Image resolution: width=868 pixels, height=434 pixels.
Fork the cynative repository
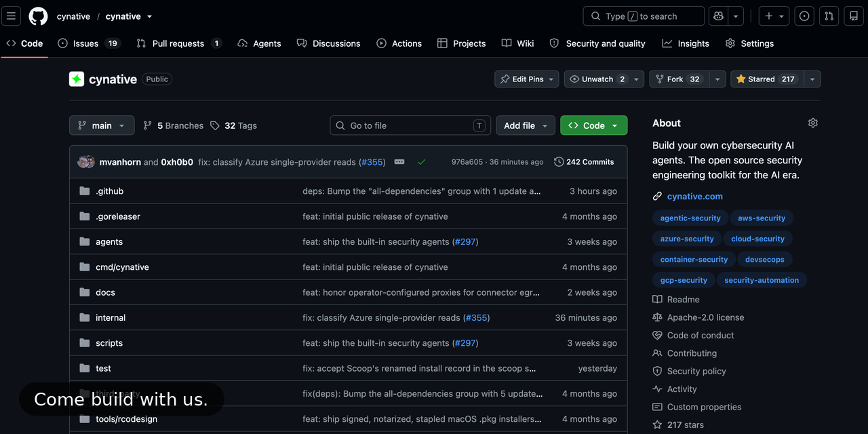679,79
